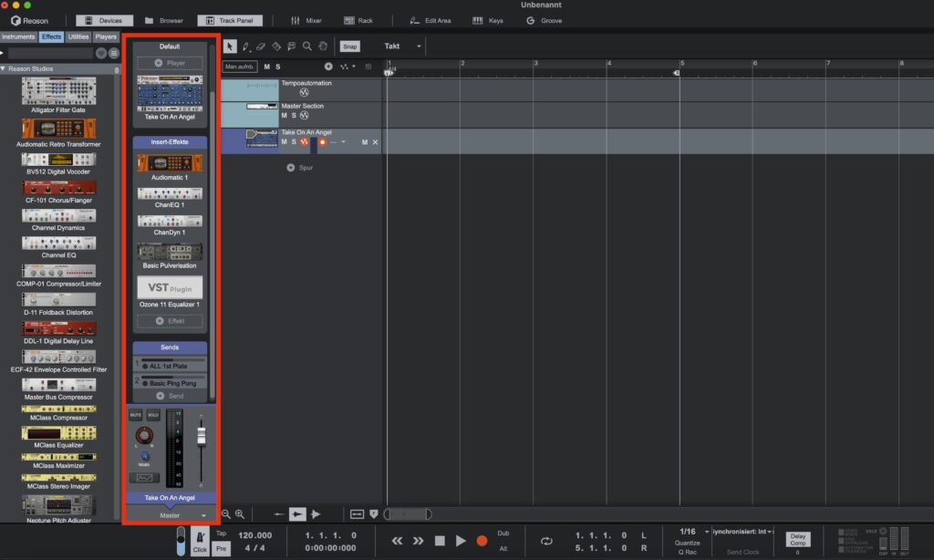The height and width of the screenshot is (560, 934).
Task: Select the Pencil tool
Action: coord(245,47)
